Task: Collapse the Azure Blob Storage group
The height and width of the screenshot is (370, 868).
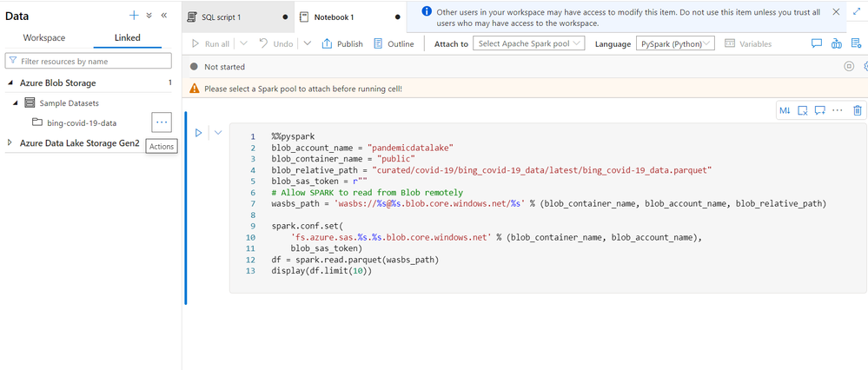Action: pyautogui.click(x=10, y=83)
